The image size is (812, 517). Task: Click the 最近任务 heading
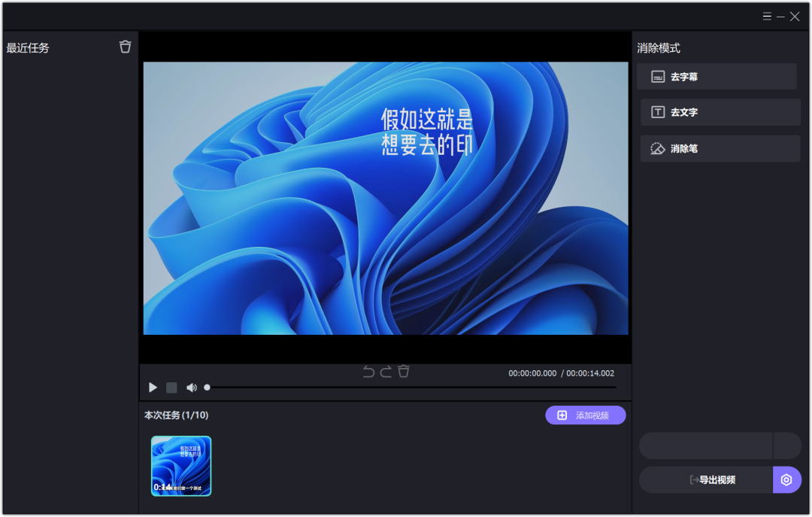pyautogui.click(x=28, y=48)
